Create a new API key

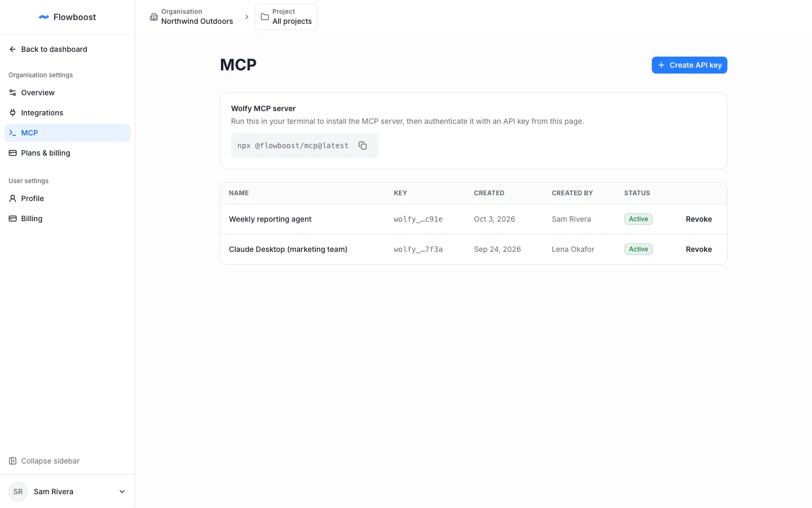click(689, 65)
